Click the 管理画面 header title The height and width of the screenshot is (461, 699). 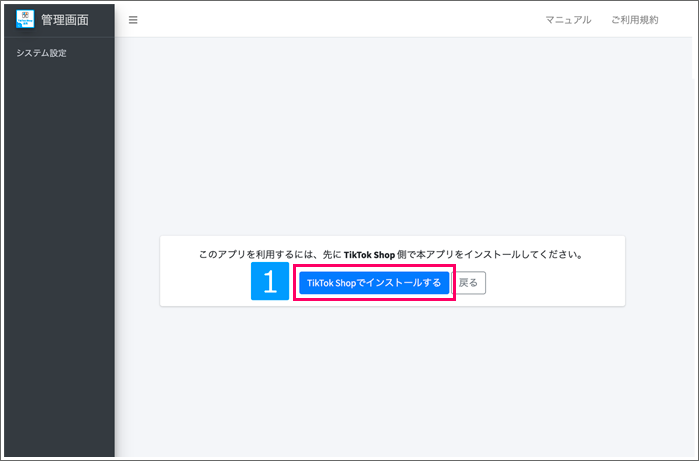[65, 20]
